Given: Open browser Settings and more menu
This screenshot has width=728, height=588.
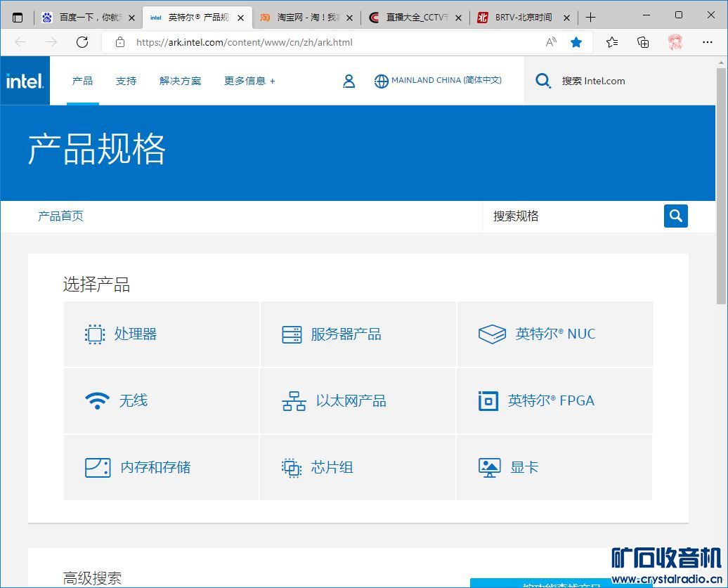Looking at the screenshot, I should 708,42.
